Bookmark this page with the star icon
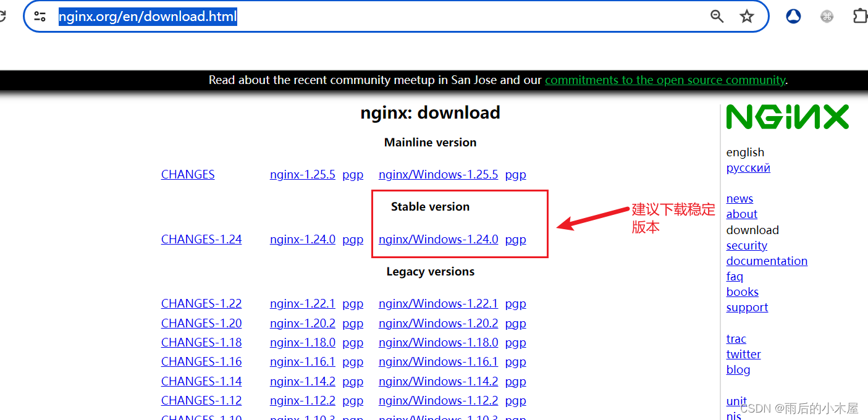The image size is (868, 420). click(x=747, y=17)
